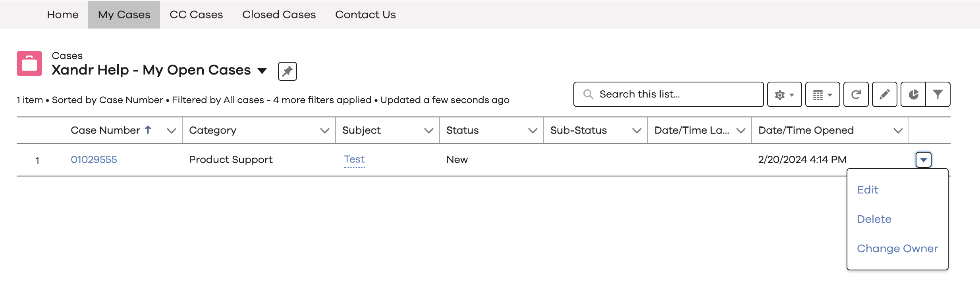The image size is (980, 291).
Task: Expand Status column options chevron
Action: (533, 130)
